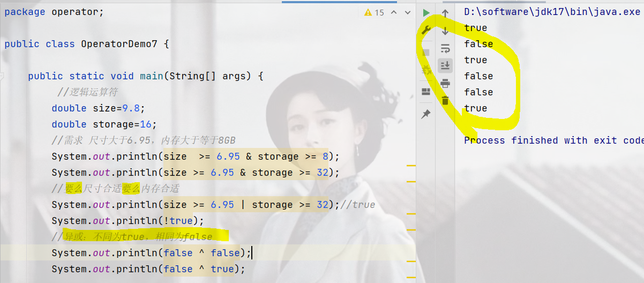The width and height of the screenshot is (644, 283).
Task: Click the main method name in code
Action: point(152,76)
